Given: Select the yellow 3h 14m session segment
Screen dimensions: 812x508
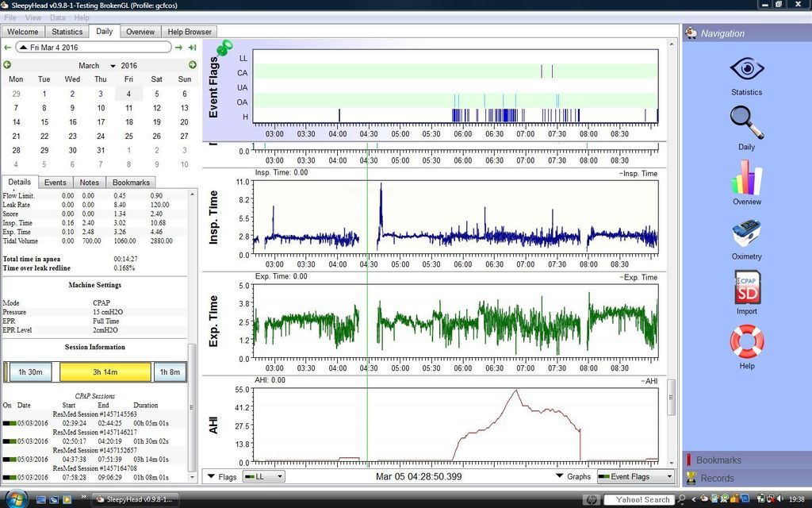Looking at the screenshot, I should (105, 371).
